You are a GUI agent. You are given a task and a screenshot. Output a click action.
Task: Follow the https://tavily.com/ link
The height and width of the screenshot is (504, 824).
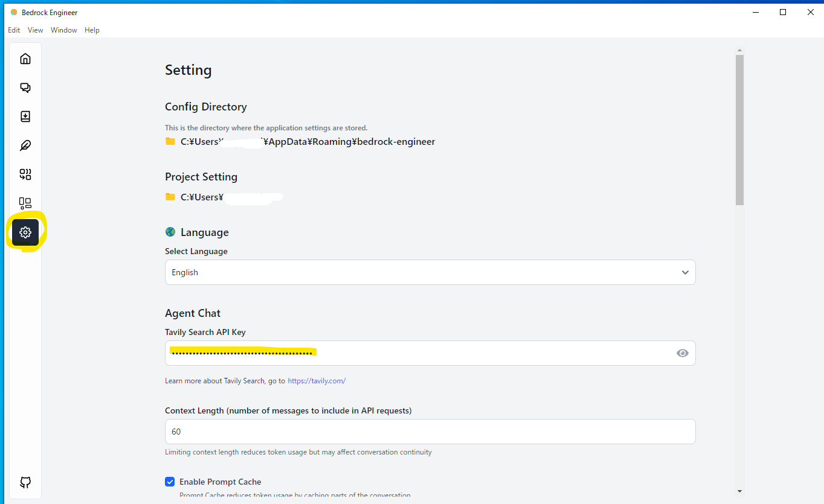[x=317, y=381]
